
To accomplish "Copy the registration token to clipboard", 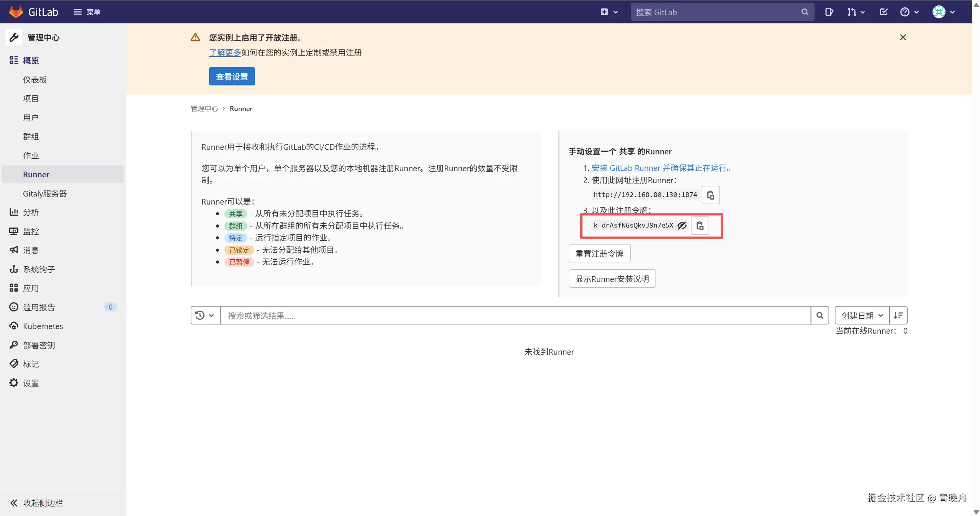I will point(700,226).
